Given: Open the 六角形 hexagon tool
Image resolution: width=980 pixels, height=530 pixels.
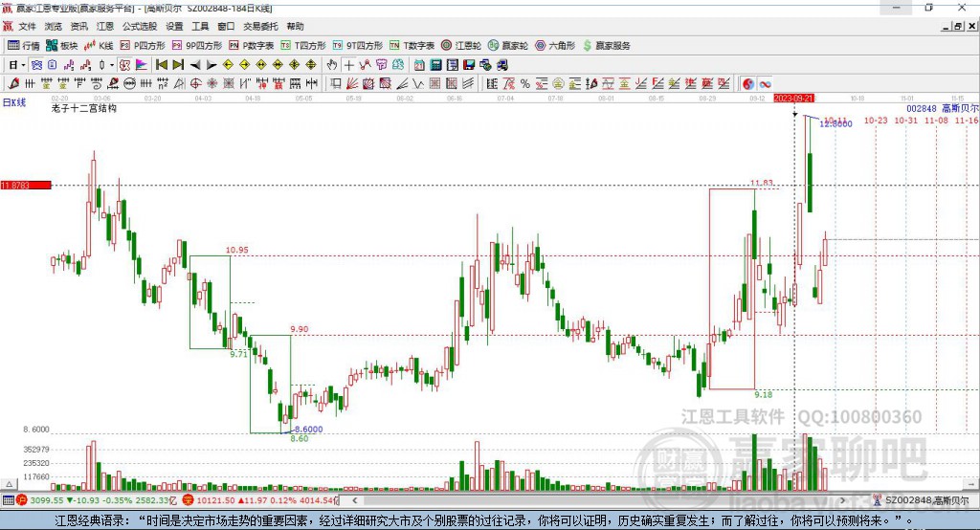Looking at the screenshot, I should click(555, 45).
